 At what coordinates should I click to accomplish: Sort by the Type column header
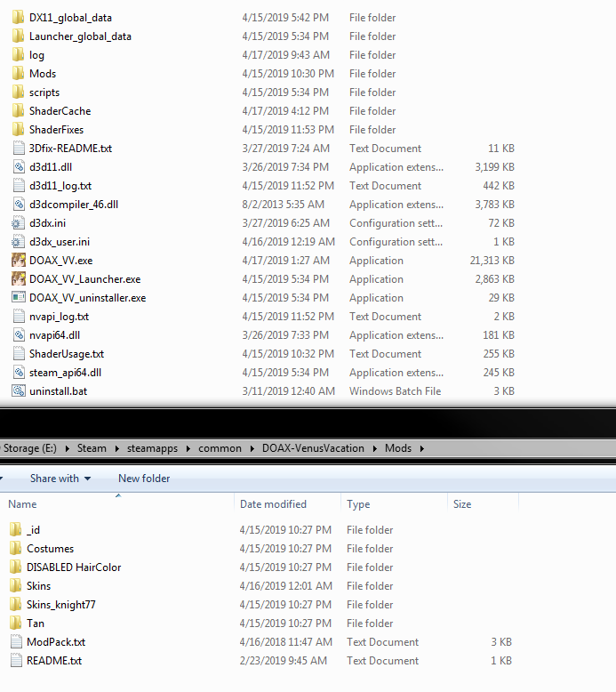394,504
